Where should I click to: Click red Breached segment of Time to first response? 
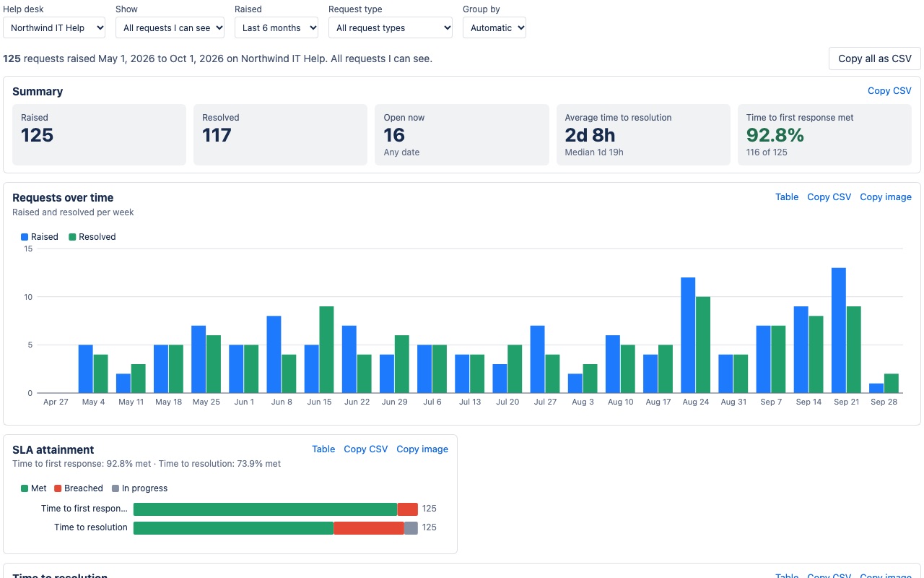tap(408, 509)
